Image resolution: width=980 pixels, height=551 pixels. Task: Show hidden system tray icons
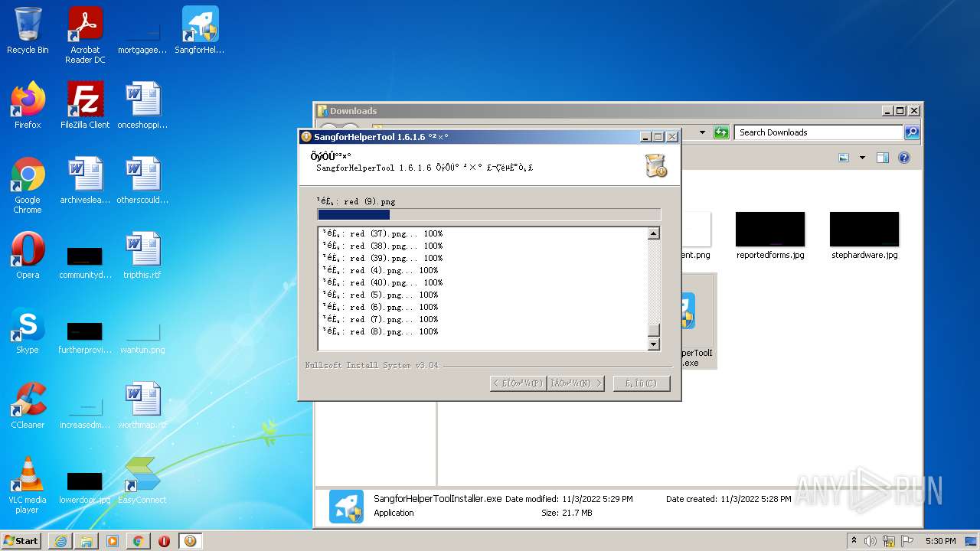tap(854, 540)
